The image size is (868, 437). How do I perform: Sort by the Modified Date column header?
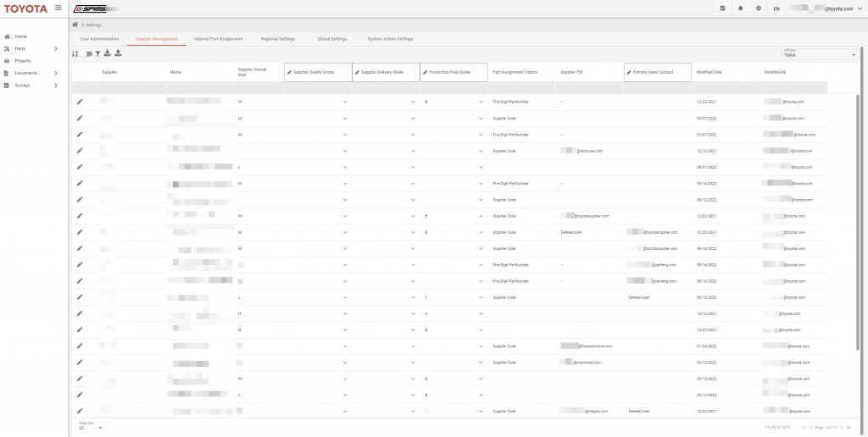(709, 73)
